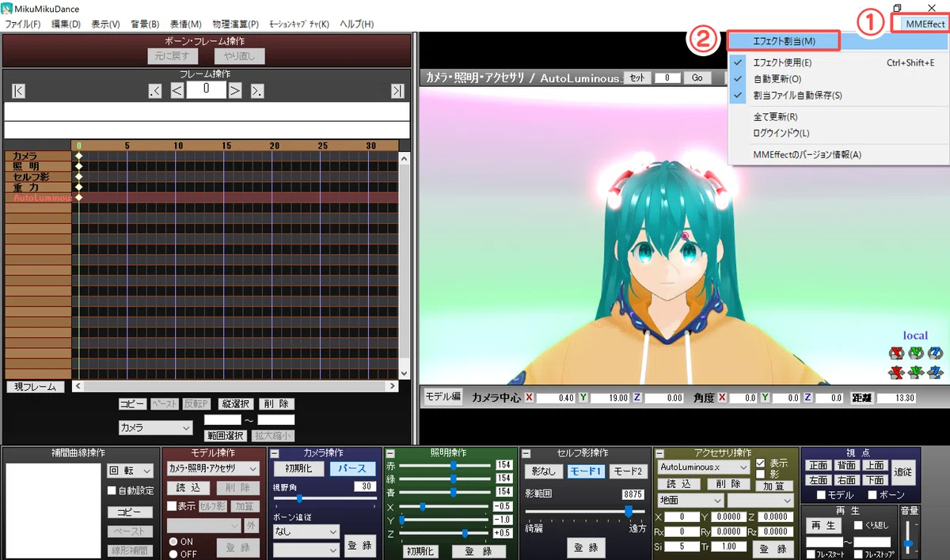The width and height of the screenshot is (950, 560).
Task: Collapse the カメラ操作 panel with minus icon
Action: pos(275,453)
